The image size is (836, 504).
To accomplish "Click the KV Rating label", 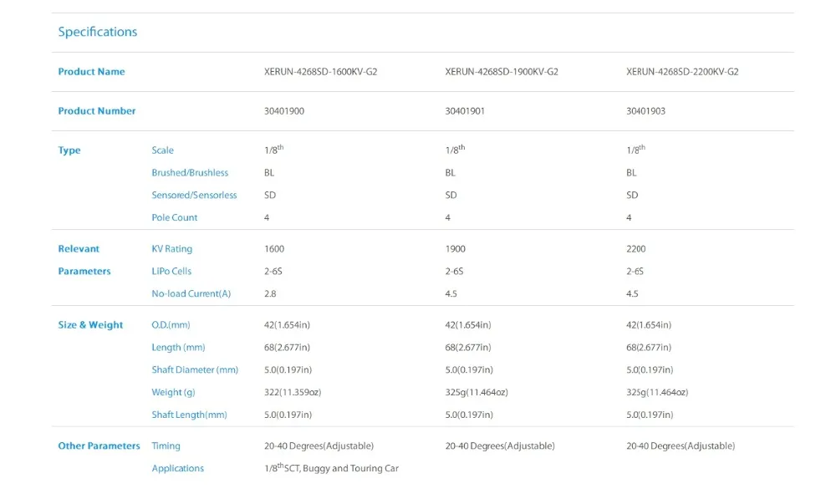I will click(171, 249).
